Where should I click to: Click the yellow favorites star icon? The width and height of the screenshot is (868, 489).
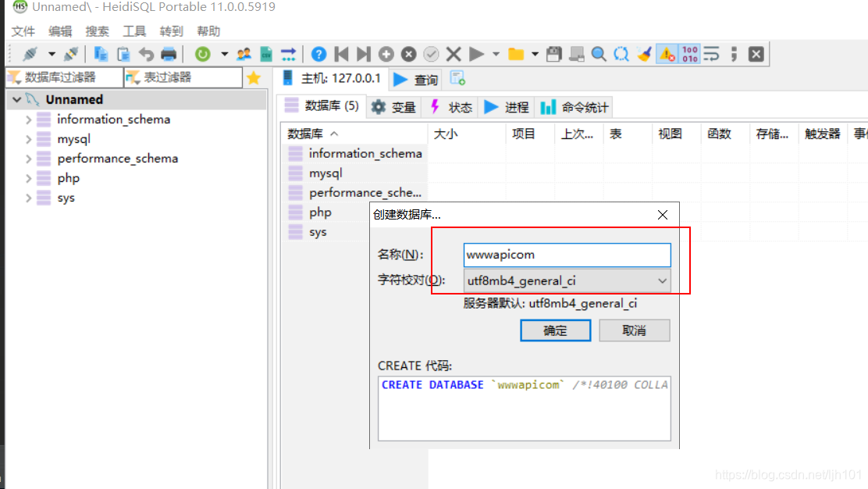click(254, 77)
